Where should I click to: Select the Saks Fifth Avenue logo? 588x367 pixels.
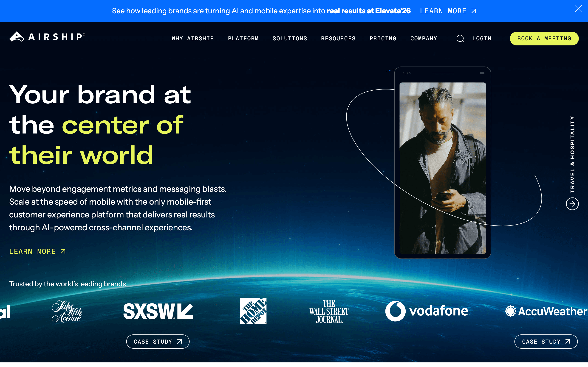(x=67, y=311)
